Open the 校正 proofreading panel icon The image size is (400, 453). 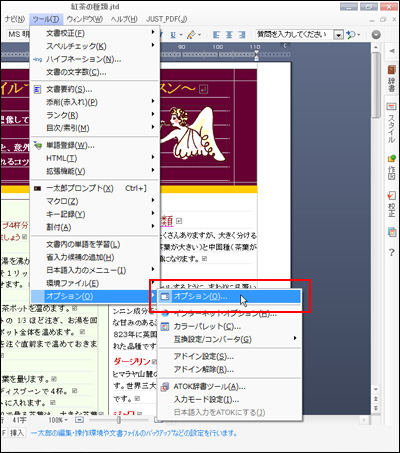[x=391, y=204]
